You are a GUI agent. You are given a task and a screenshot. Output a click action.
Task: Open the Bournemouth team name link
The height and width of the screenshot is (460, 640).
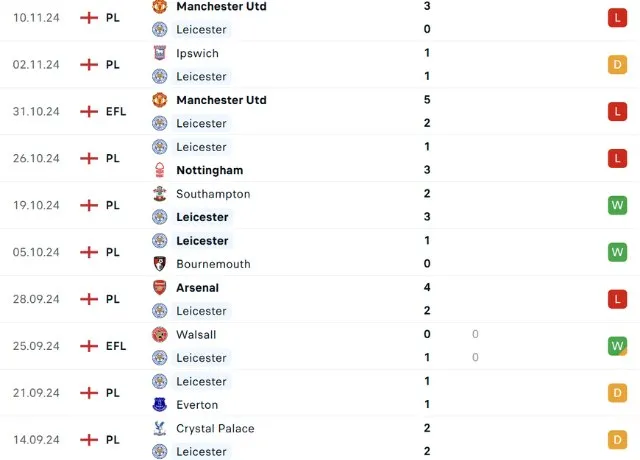point(213,264)
